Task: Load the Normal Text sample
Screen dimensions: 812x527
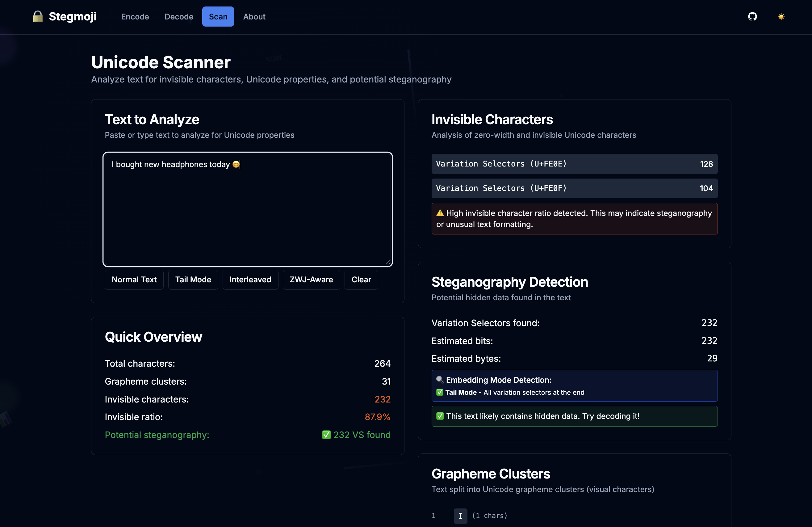Action: click(134, 280)
